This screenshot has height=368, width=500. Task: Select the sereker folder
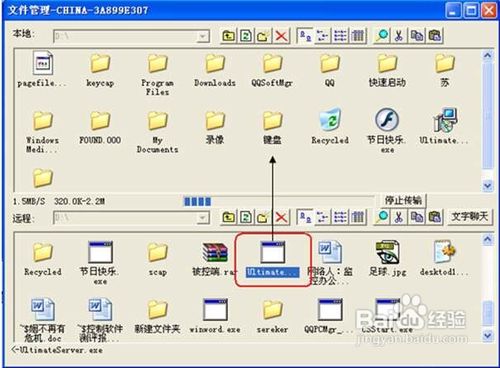[272, 317]
